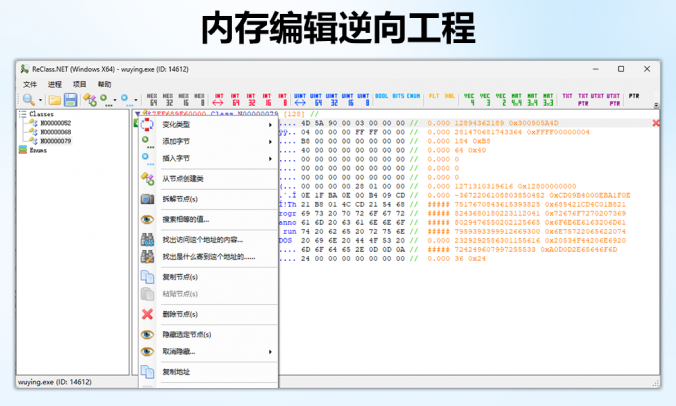Choose 复制地址 in context menu

[208, 372]
